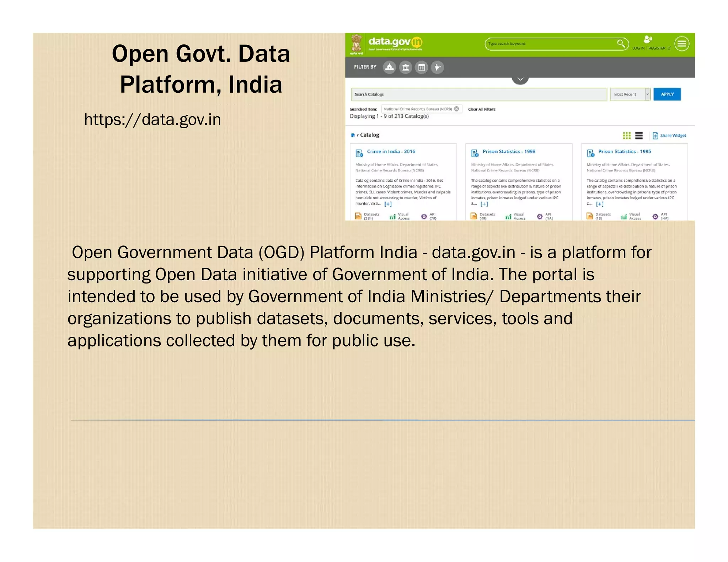Open API (NA) for Prison Statistics 1995
The width and height of the screenshot is (728, 562).
660,216
